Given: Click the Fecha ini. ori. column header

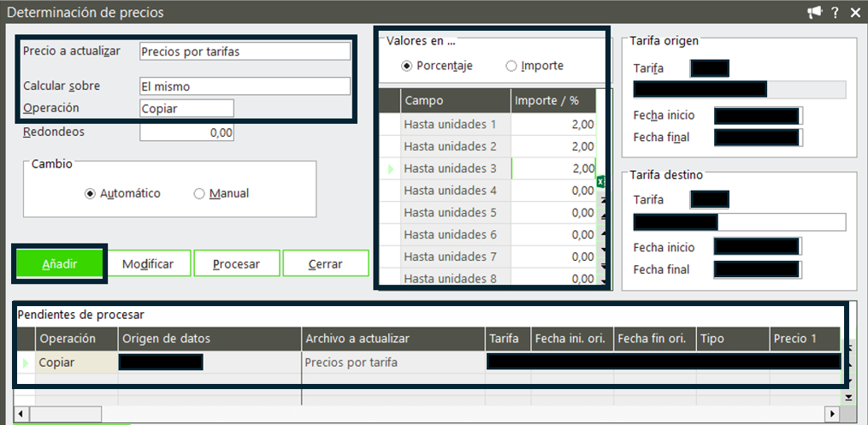Looking at the screenshot, I should point(572,339).
